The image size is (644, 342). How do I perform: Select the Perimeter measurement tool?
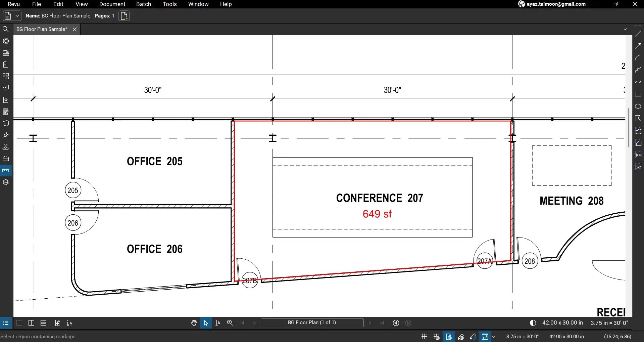(638, 131)
